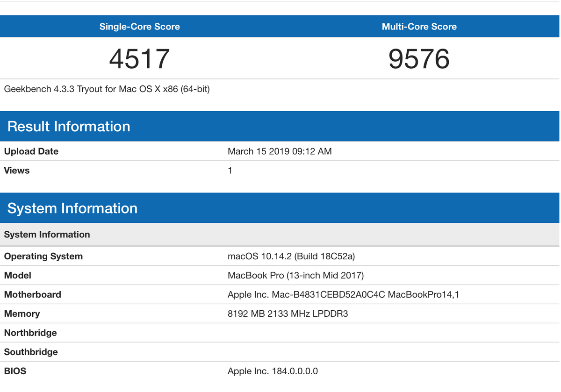Click the blue System Information section header
Viewport: 561px width, 392px height.
(280, 208)
